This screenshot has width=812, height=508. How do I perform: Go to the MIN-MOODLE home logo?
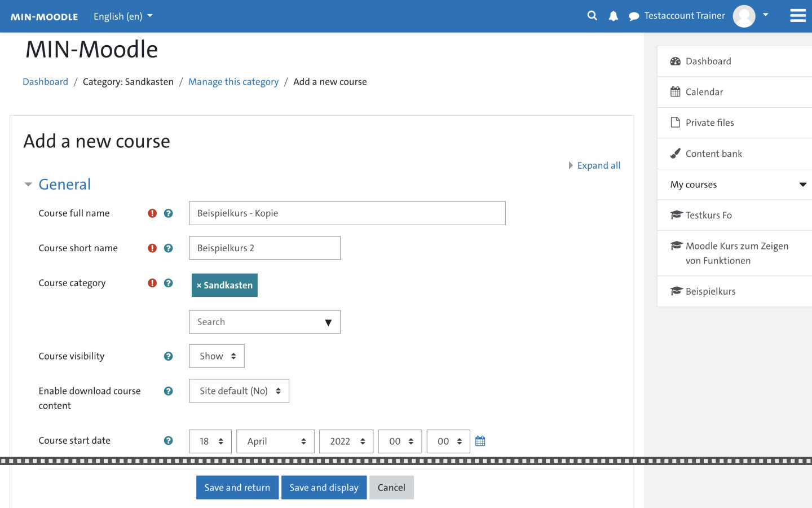[x=44, y=16]
